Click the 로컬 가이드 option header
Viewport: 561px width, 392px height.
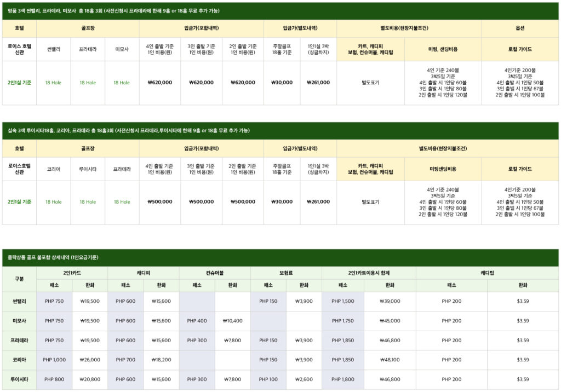[x=520, y=49]
